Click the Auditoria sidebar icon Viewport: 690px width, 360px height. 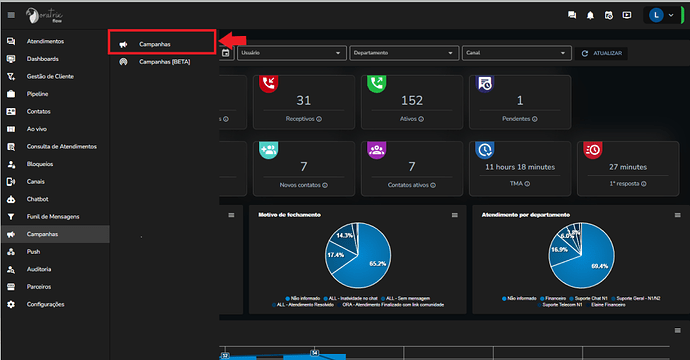(x=11, y=269)
